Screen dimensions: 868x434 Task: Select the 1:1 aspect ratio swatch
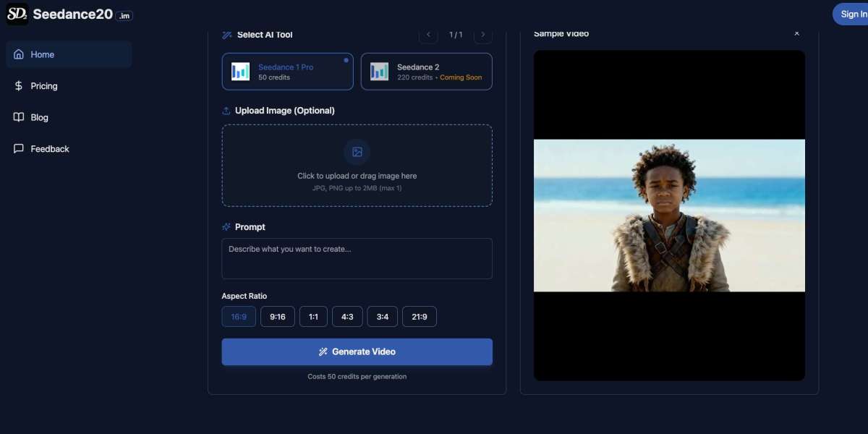pos(312,316)
